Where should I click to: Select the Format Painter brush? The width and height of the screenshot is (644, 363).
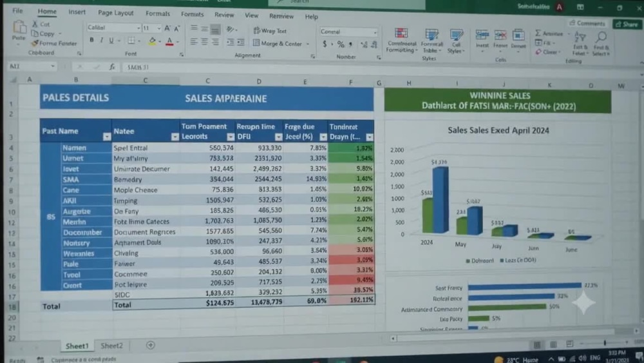pos(35,43)
